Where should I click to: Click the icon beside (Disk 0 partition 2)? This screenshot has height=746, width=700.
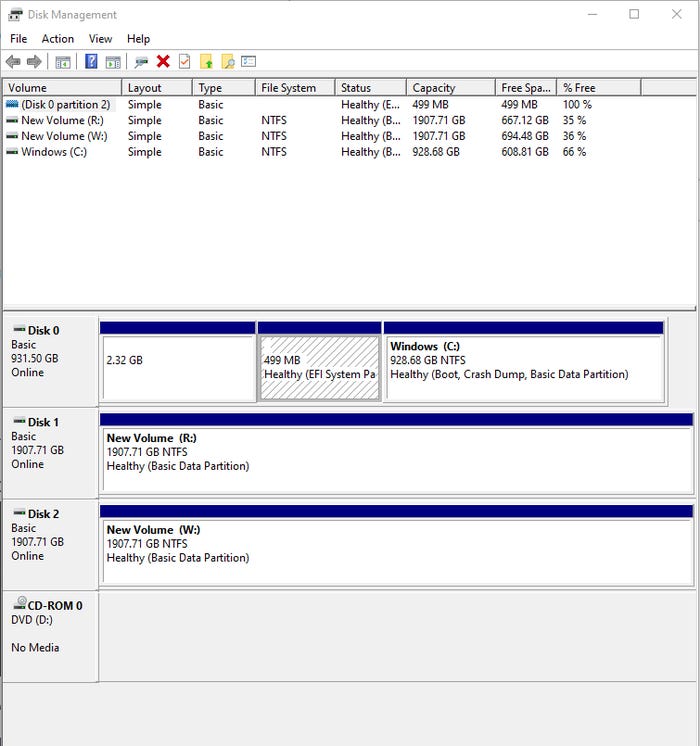click(12, 104)
